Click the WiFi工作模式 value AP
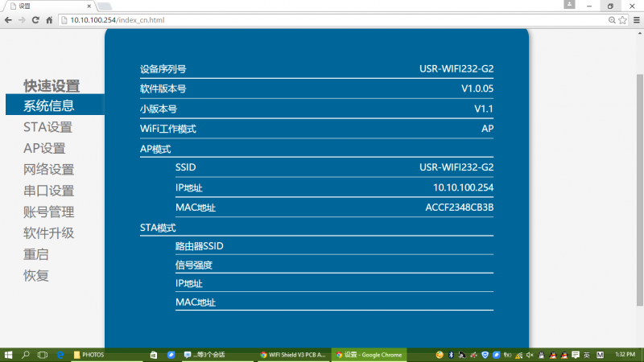The image size is (644, 362). point(488,129)
